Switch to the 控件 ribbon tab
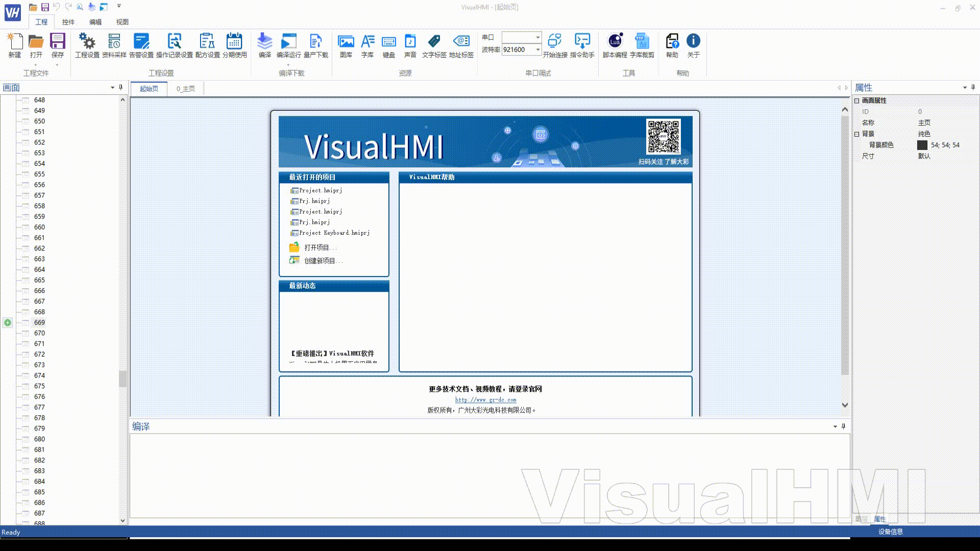The image size is (980, 551). (68, 22)
